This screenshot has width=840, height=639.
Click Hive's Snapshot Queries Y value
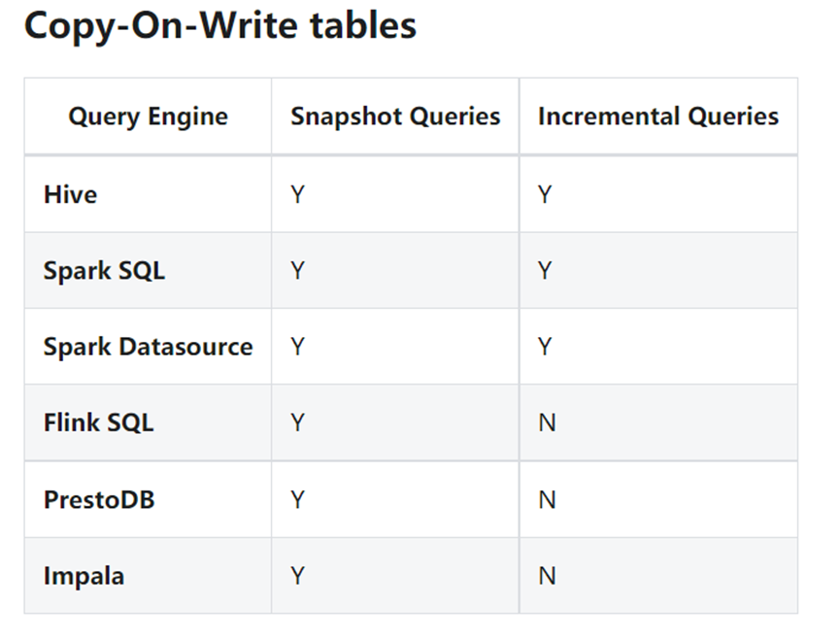point(298,194)
